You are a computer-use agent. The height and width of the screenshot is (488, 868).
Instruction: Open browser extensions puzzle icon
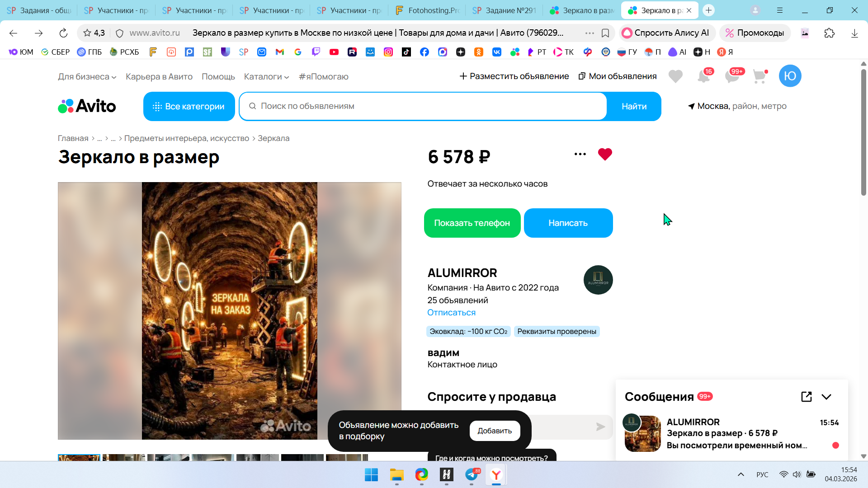point(829,33)
